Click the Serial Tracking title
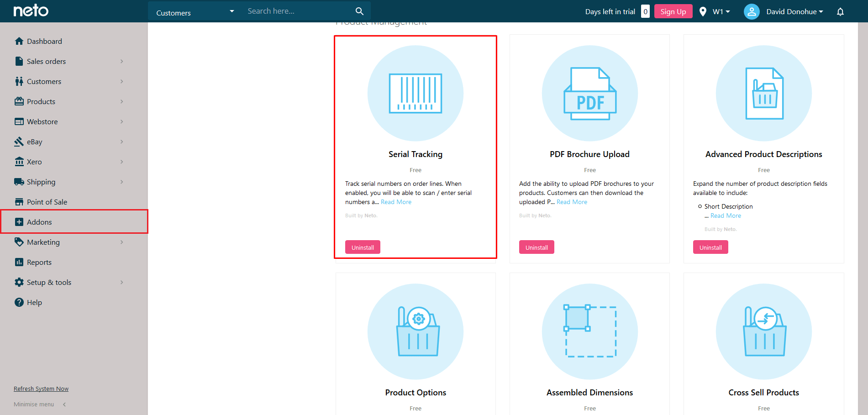The width and height of the screenshot is (868, 415). pos(416,154)
